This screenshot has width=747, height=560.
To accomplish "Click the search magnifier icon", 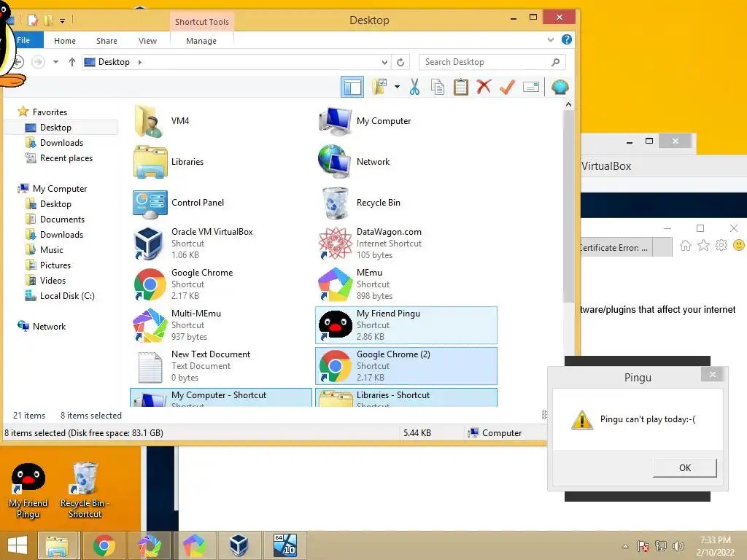I will pyautogui.click(x=555, y=62).
